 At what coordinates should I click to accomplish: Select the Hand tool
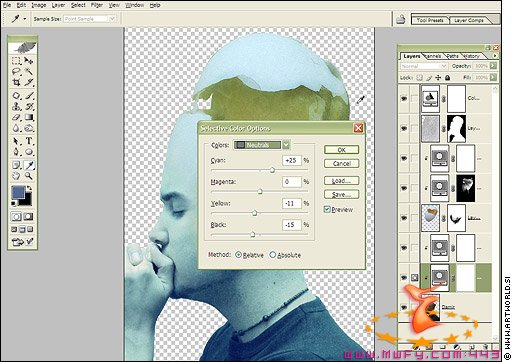click(x=16, y=176)
